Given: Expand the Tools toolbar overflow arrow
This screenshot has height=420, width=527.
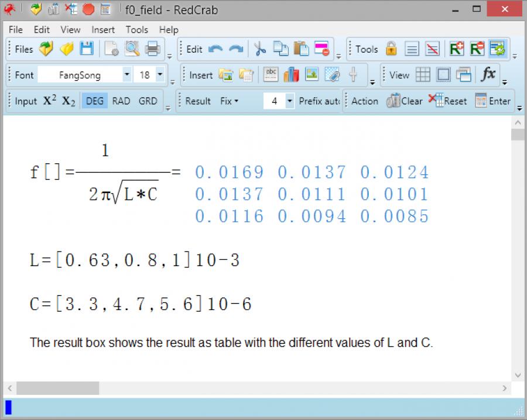Looking at the screenshot, I should [515, 56].
